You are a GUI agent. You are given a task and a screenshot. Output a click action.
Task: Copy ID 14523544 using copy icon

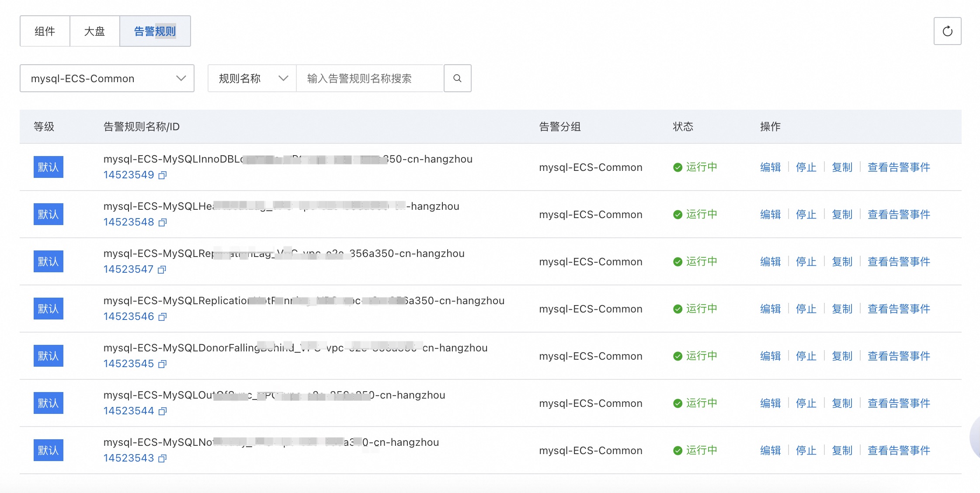pos(163,411)
